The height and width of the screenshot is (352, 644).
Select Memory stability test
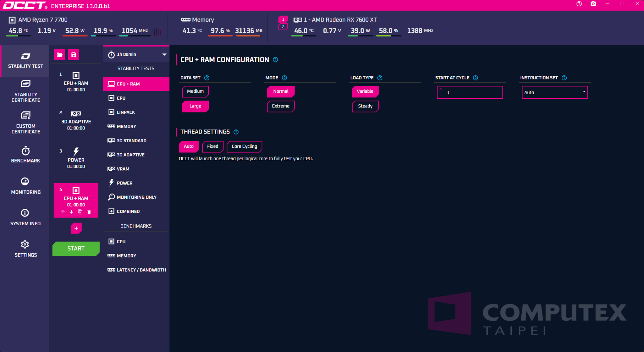136,126
